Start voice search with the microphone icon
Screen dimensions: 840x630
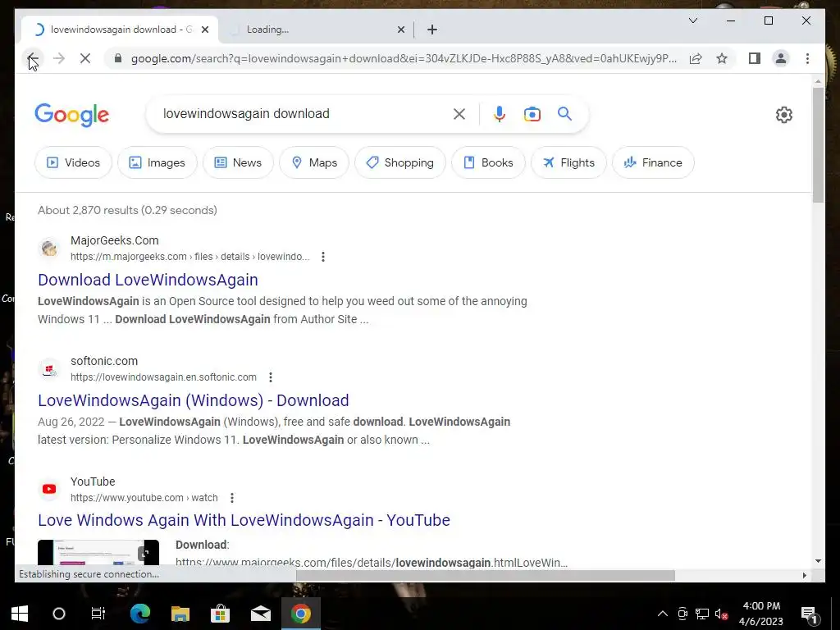click(x=500, y=113)
